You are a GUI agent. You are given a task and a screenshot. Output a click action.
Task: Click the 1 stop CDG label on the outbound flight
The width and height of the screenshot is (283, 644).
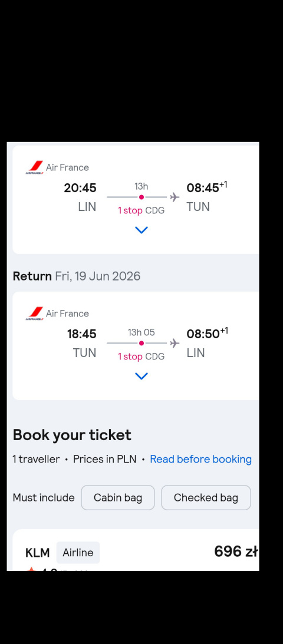click(x=141, y=210)
